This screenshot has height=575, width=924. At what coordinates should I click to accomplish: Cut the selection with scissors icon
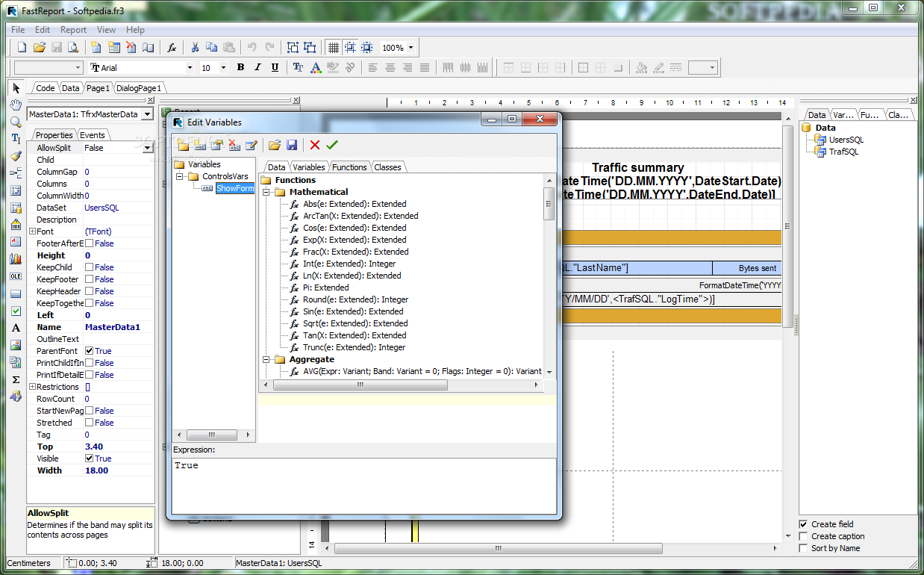pos(195,47)
